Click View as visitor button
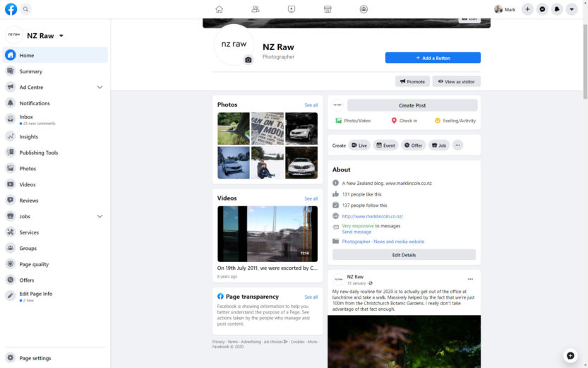 pyautogui.click(x=457, y=81)
